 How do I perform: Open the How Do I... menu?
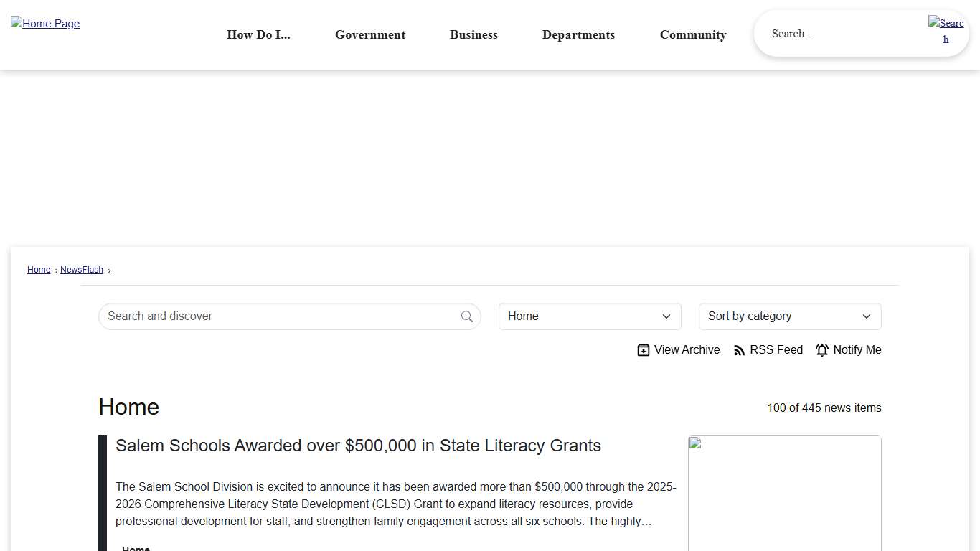point(258,34)
